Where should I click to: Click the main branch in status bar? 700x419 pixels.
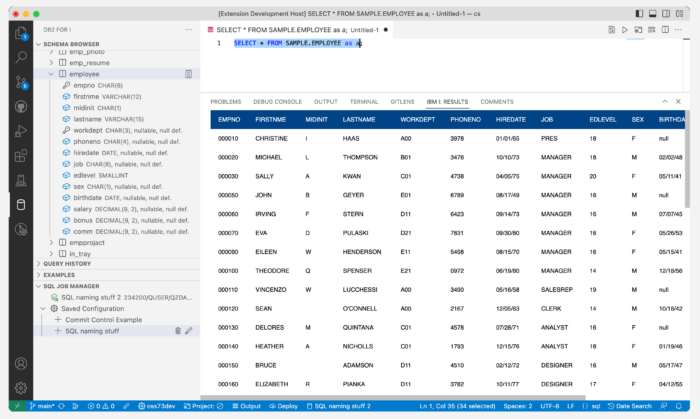pyautogui.click(x=42, y=406)
